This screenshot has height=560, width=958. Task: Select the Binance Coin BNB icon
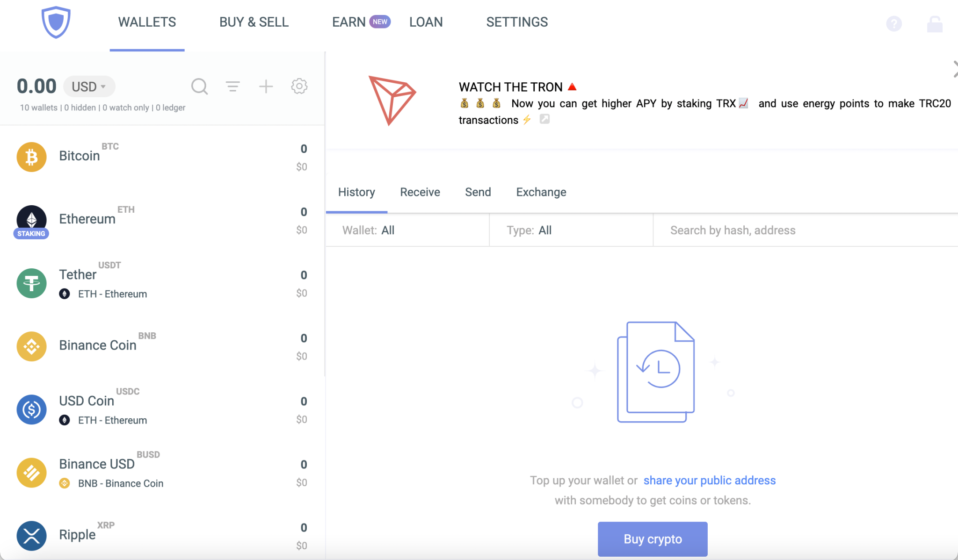pos(31,346)
